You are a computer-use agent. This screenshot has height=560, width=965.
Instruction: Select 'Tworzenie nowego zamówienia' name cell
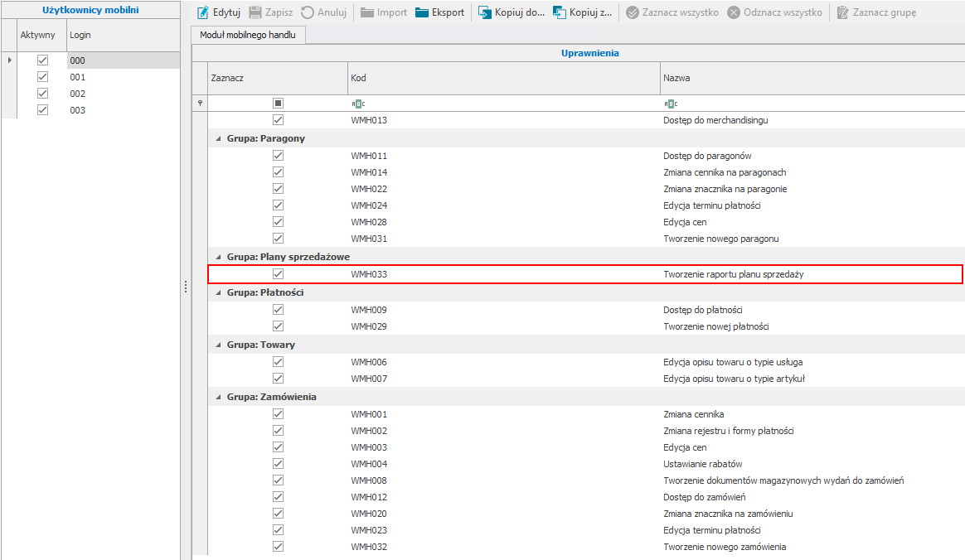[812, 547]
